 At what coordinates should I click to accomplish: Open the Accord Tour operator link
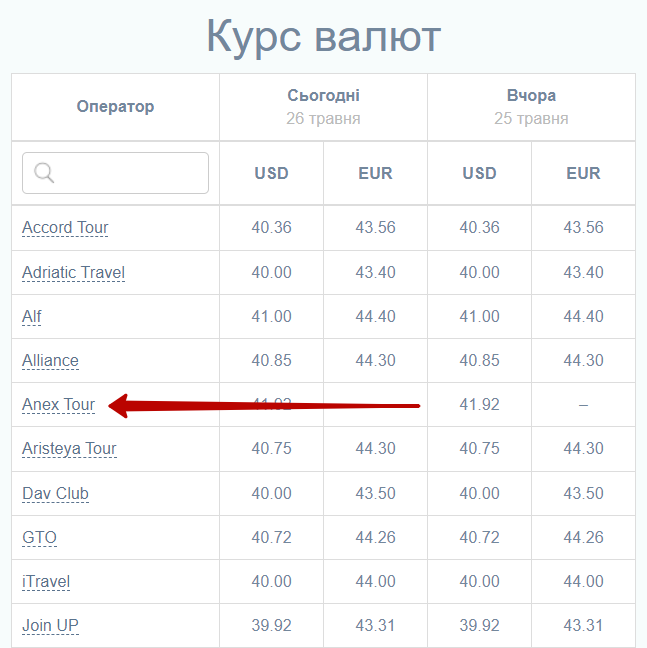click(x=65, y=228)
